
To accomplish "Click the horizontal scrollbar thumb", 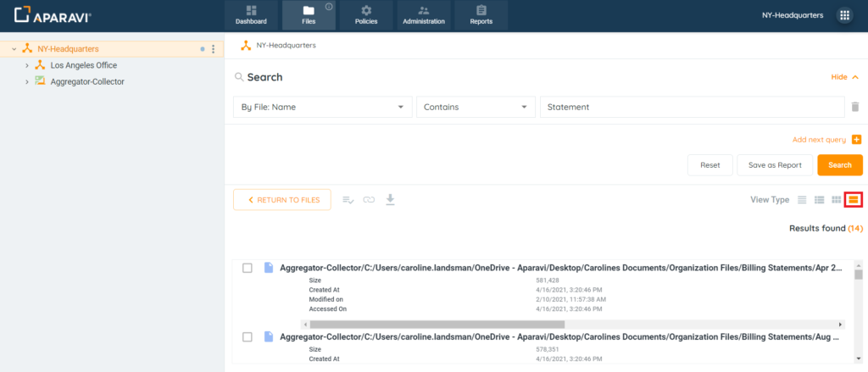I will [437, 325].
